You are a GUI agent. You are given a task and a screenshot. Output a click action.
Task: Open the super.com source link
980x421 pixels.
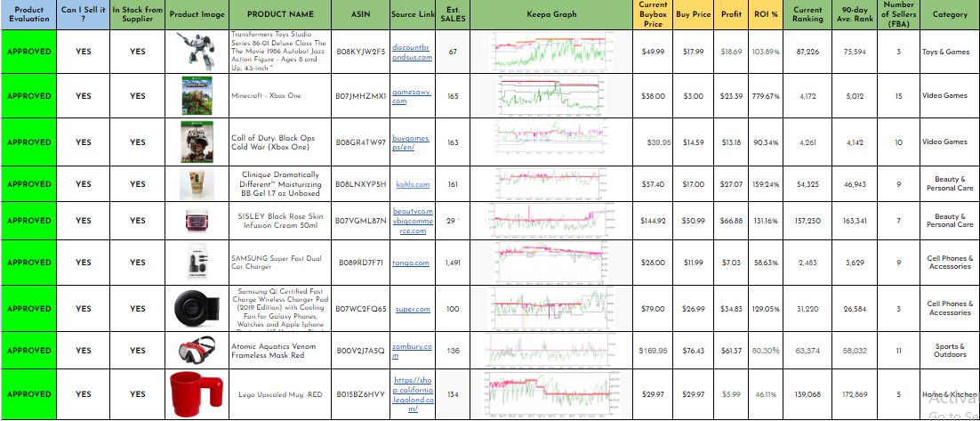[x=413, y=309]
